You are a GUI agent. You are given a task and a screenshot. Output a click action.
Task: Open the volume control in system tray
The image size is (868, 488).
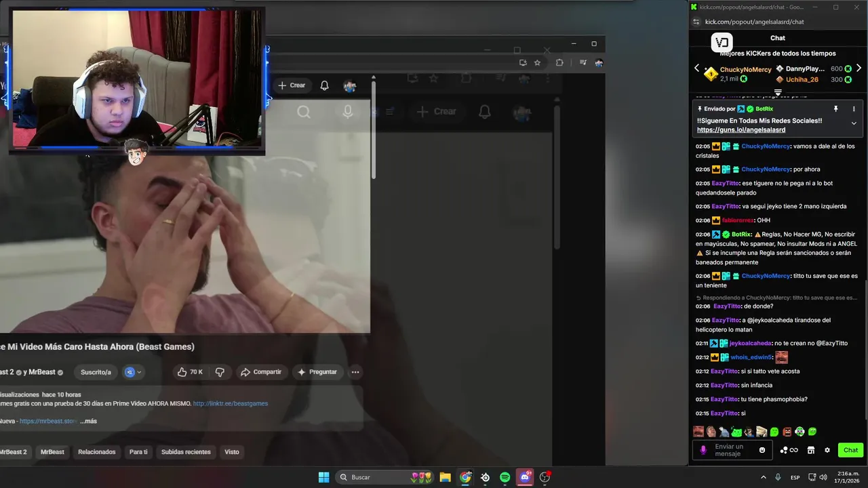tap(823, 477)
